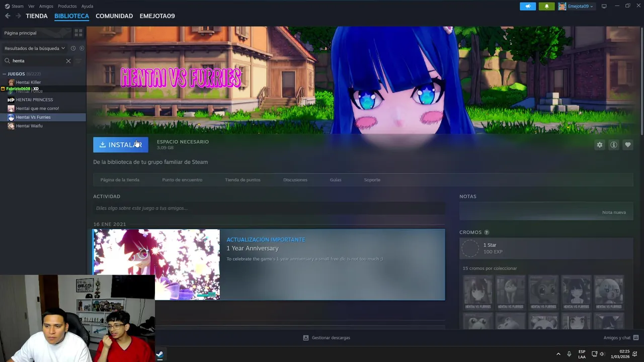The height and width of the screenshot is (362, 644).
Task: Toggle the ready-to-play filter icon
Action: 82,48
